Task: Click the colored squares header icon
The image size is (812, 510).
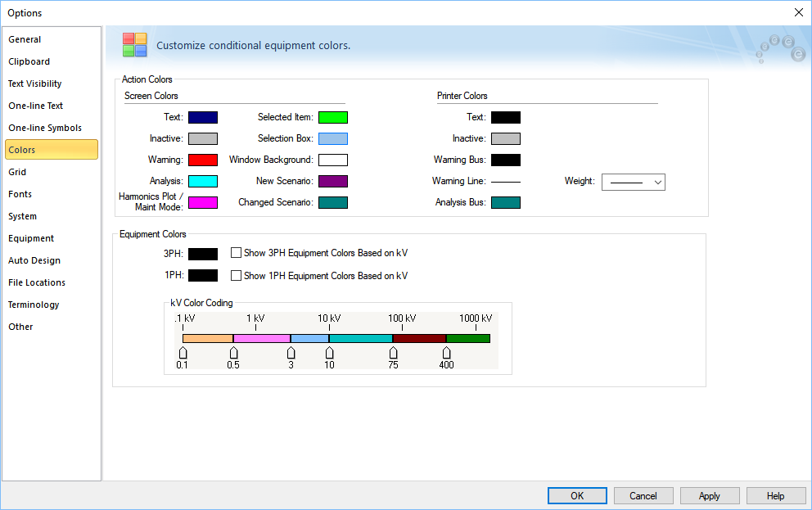Action: tap(134, 45)
